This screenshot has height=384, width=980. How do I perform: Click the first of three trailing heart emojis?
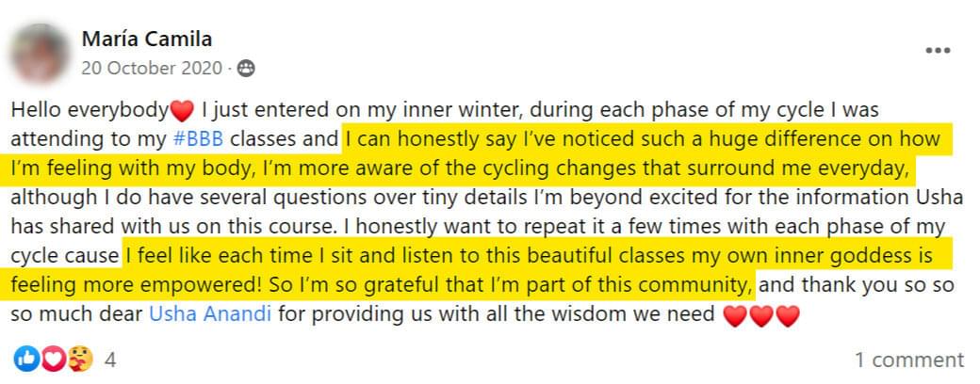point(735,315)
